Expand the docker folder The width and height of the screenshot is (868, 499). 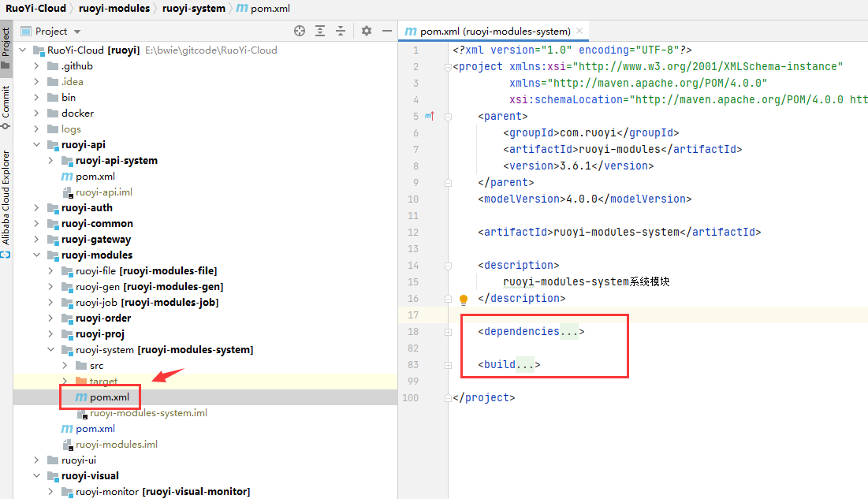click(36, 113)
